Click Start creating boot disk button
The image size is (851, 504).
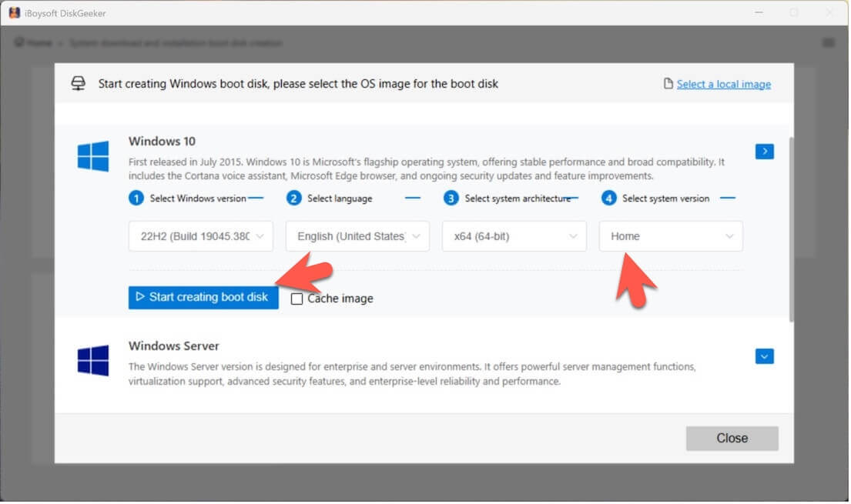(203, 297)
